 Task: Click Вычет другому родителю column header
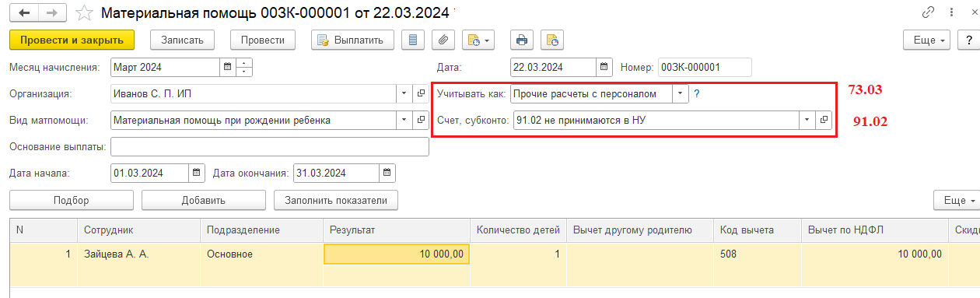click(x=640, y=230)
